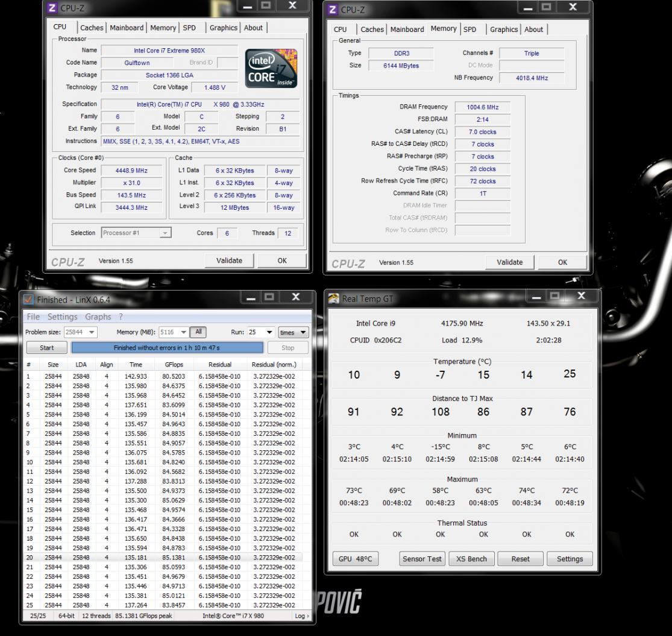
Task: Open the times unit dropdown in LinX
Action: coord(293,332)
